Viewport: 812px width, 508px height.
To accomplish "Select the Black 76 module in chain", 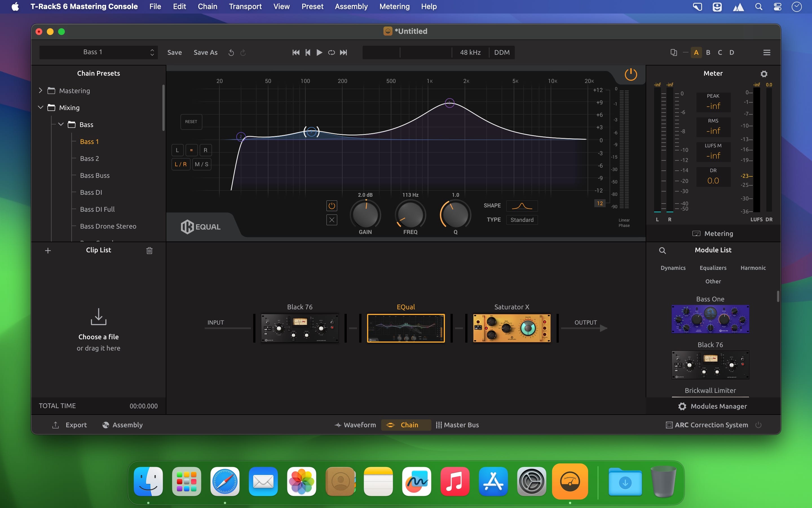I will coord(300,328).
